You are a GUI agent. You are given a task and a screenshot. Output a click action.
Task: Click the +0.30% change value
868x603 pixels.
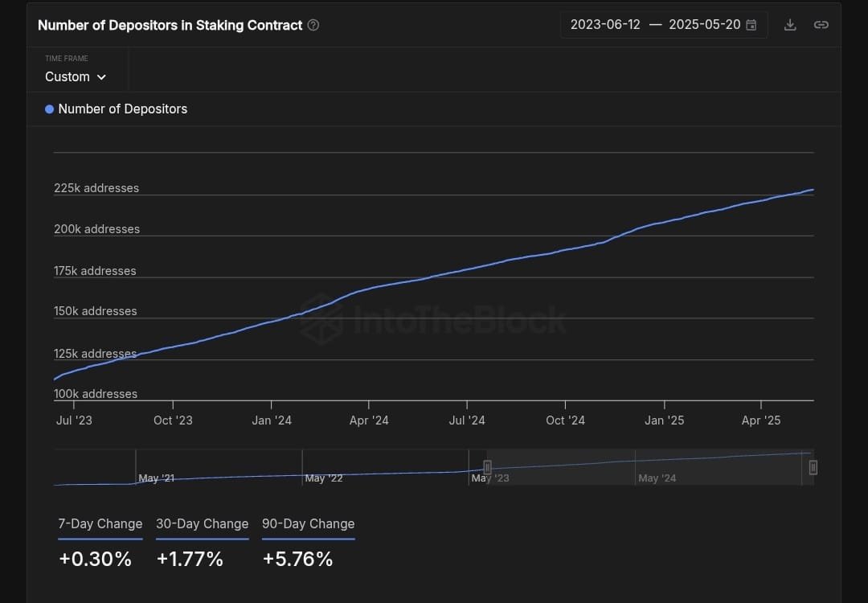pos(95,559)
